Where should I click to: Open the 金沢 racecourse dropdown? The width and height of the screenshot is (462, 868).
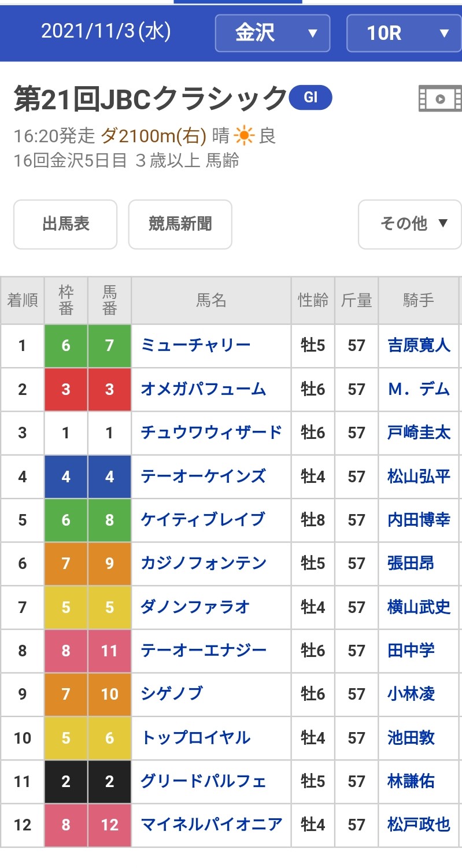point(272,33)
